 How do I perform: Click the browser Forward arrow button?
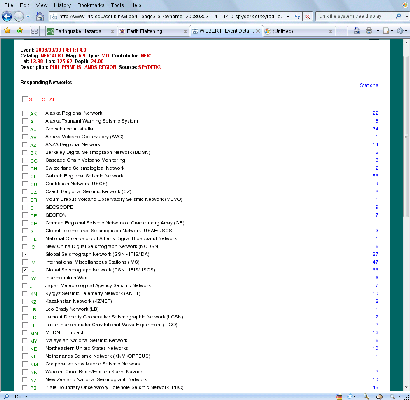(19, 16)
